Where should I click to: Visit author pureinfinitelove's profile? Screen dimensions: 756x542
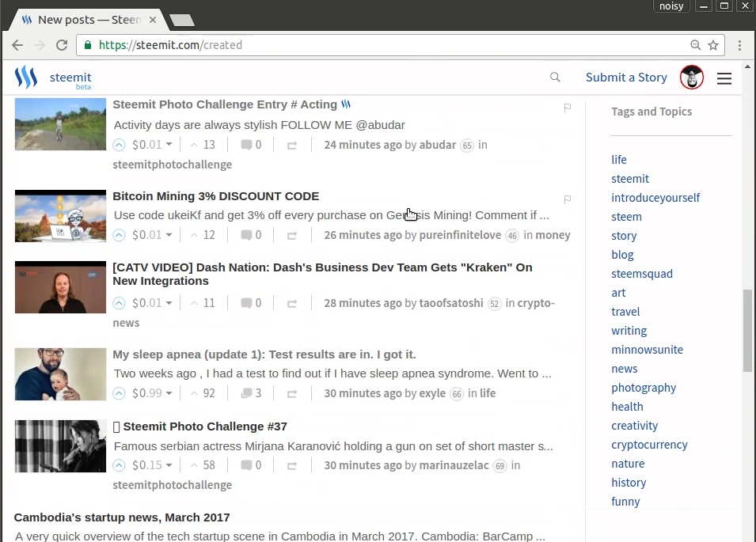pos(461,235)
